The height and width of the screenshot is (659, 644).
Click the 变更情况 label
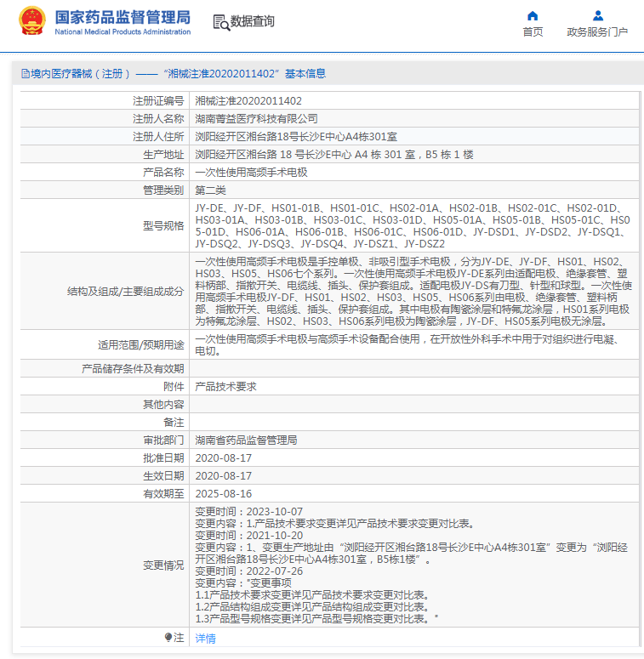pyautogui.click(x=163, y=565)
